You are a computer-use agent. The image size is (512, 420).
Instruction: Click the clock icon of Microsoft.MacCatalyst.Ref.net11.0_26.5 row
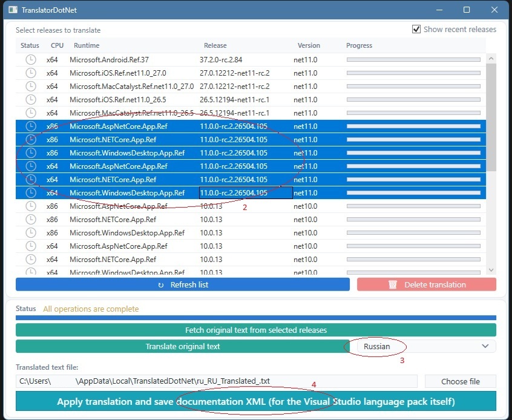click(31, 113)
